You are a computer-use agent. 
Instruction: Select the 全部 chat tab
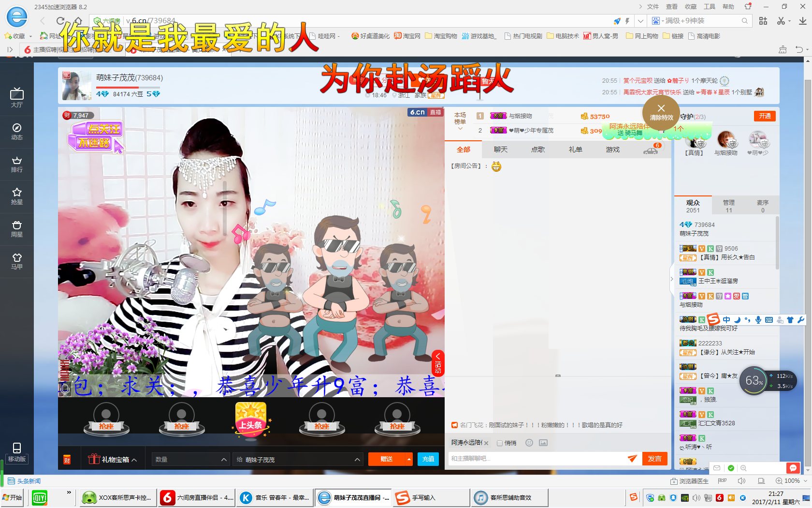pyautogui.click(x=463, y=149)
